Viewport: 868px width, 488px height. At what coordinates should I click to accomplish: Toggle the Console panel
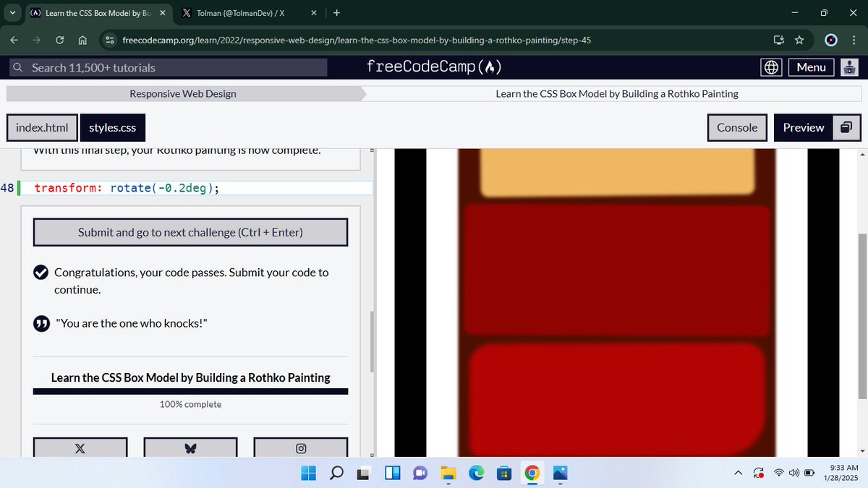(737, 127)
